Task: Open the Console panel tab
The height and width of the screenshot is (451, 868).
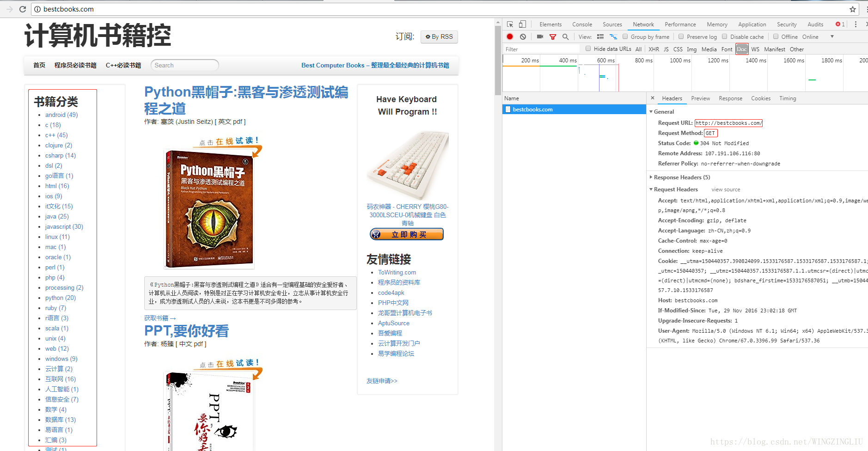Action: 582,24
